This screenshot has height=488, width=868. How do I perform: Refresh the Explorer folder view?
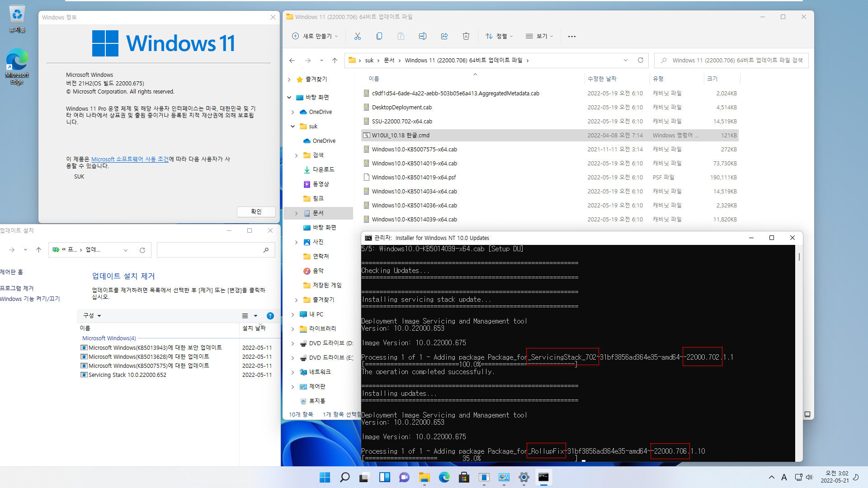(x=640, y=60)
